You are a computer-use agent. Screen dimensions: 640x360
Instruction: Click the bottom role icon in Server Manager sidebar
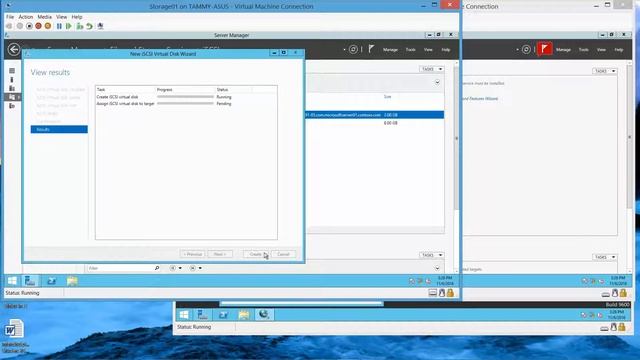coord(12,106)
